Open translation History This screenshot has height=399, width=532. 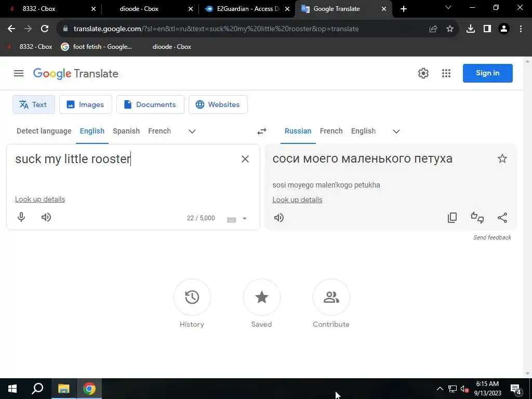(192, 297)
